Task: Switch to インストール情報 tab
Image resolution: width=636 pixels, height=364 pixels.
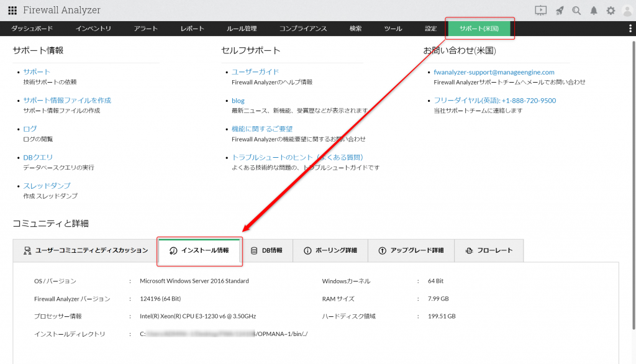Action: [x=199, y=251]
